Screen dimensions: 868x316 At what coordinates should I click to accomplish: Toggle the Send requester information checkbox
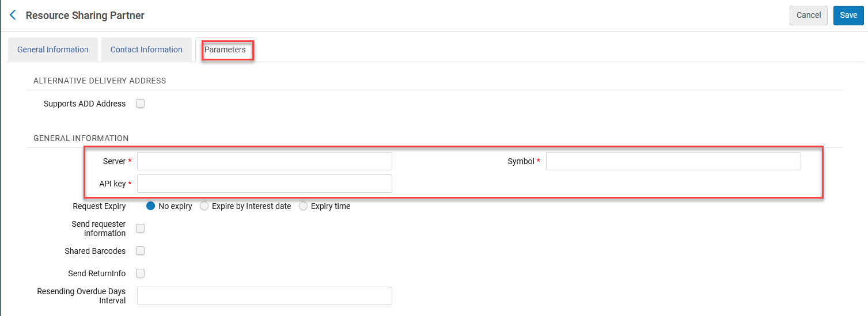pyautogui.click(x=140, y=229)
